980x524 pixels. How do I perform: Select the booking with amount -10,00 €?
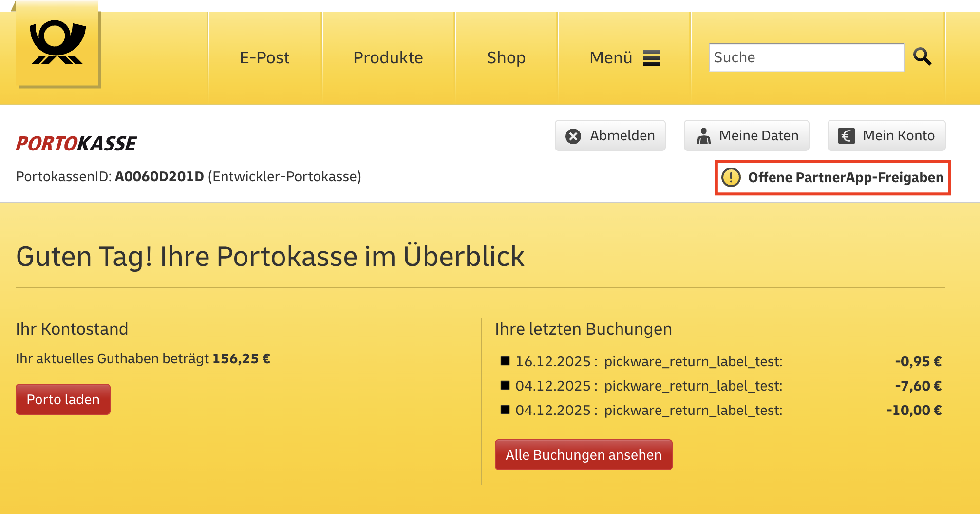click(x=648, y=410)
